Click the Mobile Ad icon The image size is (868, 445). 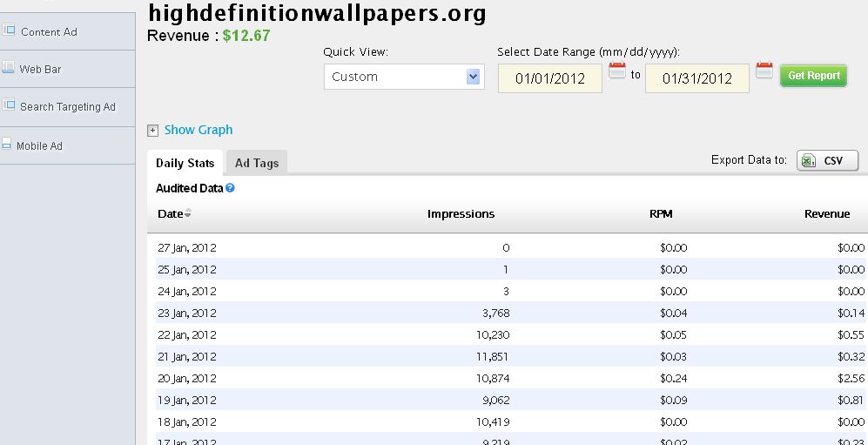coord(7,144)
